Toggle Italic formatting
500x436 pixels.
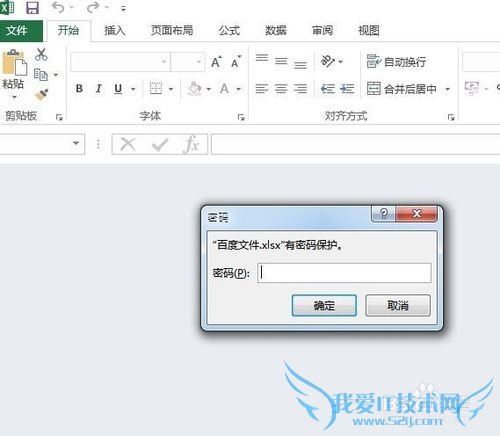pos(99,89)
